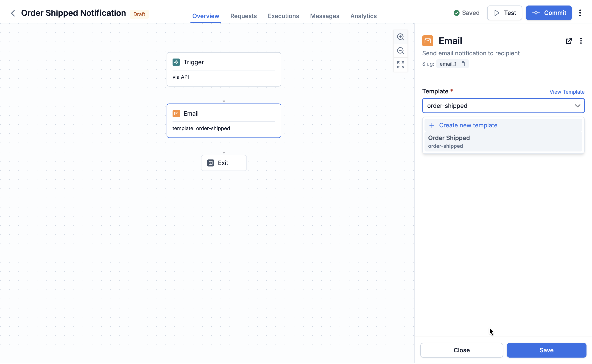This screenshot has height=364, width=592.
Task: Click 'template: order-shipped' node text
Action: (x=201, y=128)
